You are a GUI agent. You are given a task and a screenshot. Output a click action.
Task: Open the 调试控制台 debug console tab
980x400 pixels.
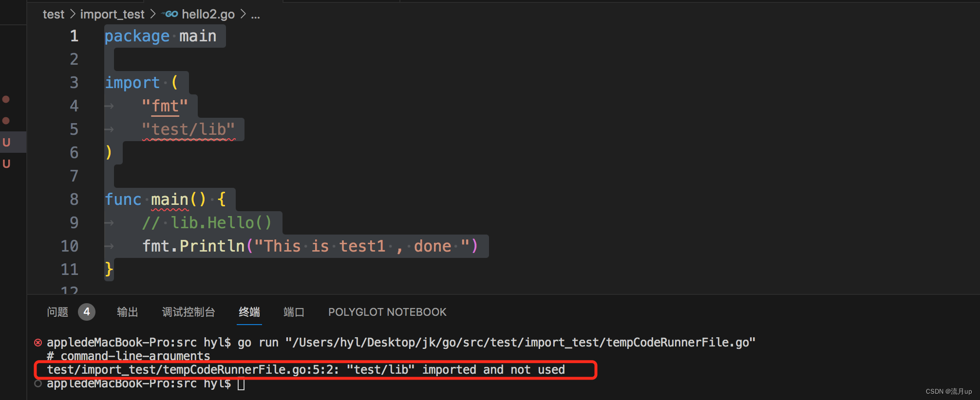pos(188,312)
